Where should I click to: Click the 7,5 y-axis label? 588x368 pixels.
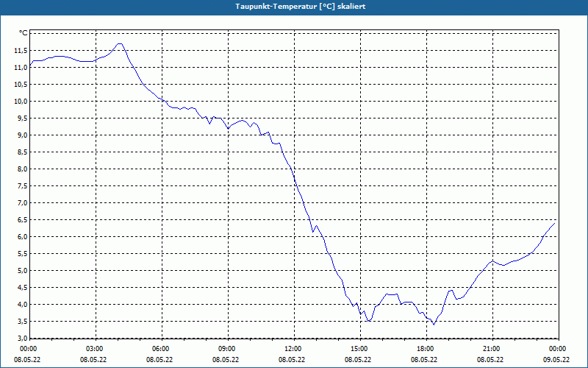22,186
